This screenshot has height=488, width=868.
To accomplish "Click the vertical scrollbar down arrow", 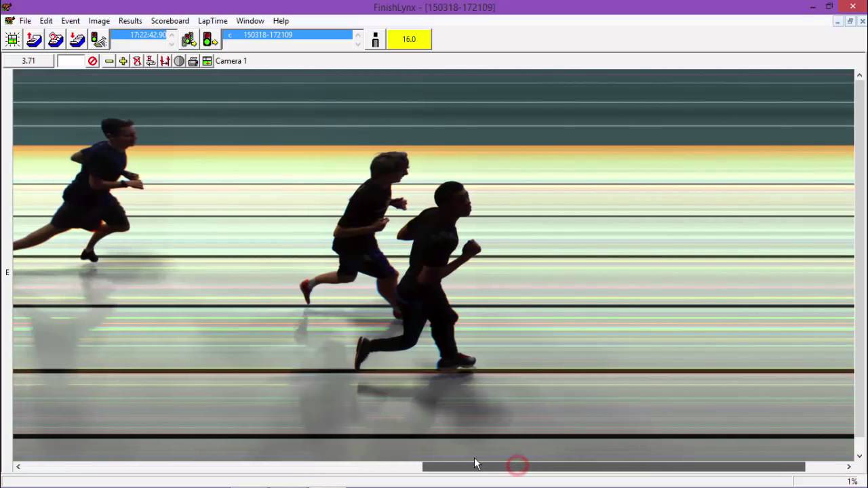I will point(861,456).
